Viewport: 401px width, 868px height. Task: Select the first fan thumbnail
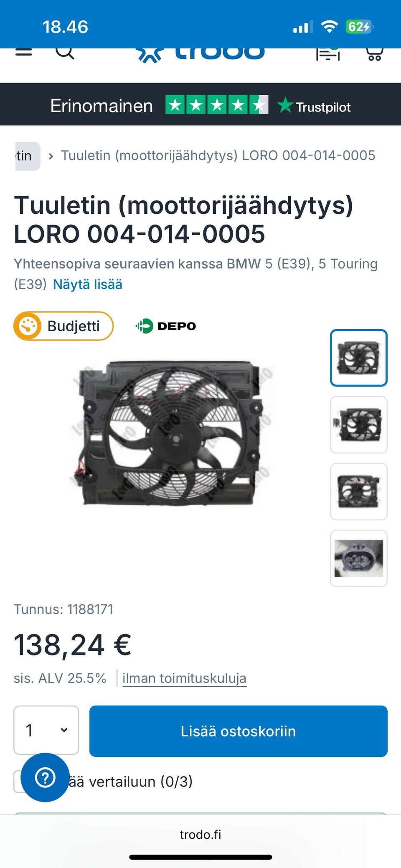[x=359, y=358]
